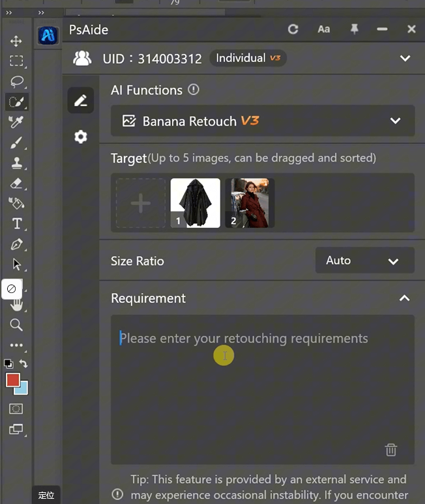Show AI Functions info tooltip
This screenshot has width=425, height=504.
[194, 89]
